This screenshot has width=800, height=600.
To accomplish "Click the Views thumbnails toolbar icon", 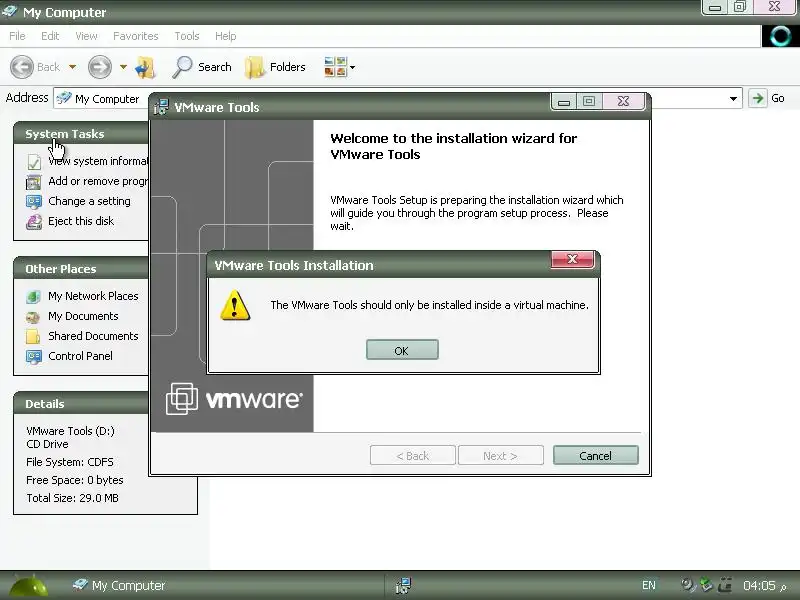I will click(x=335, y=67).
